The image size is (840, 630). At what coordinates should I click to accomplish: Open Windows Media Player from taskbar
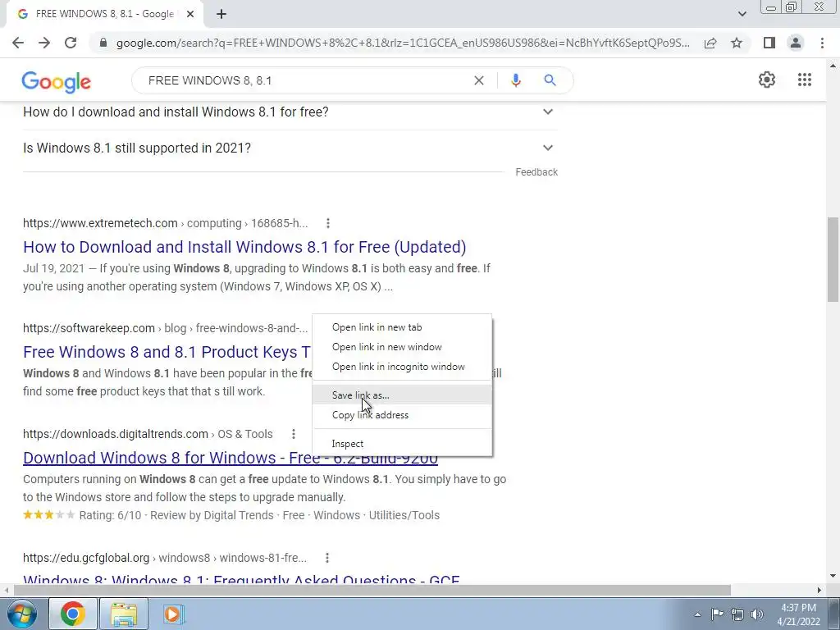[172, 614]
